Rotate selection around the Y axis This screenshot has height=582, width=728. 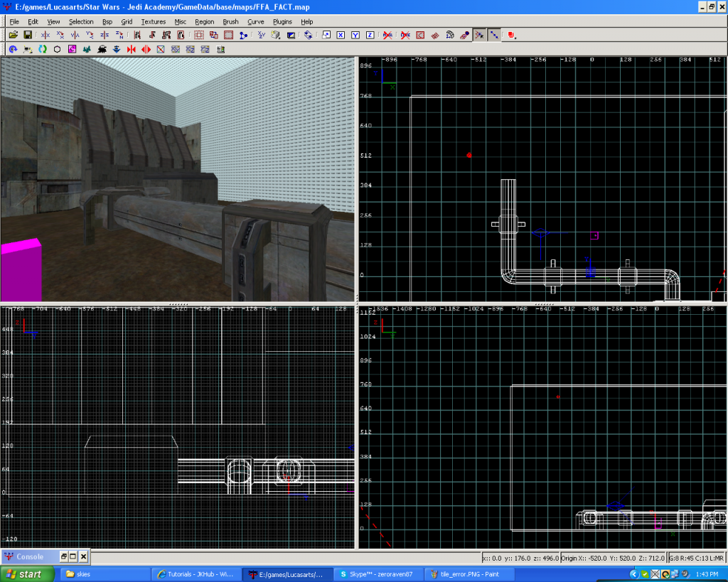[90, 35]
